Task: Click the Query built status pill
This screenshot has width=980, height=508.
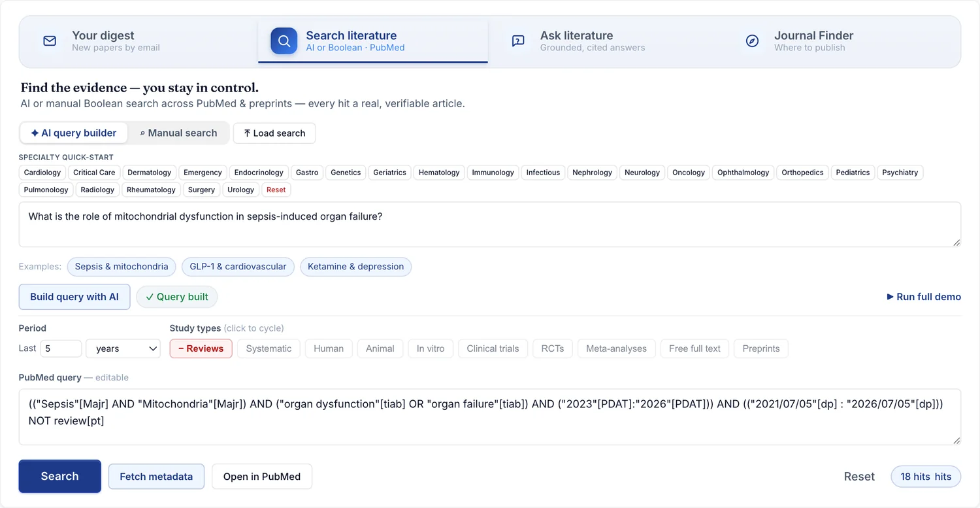Action: pyautogui.click(x=176, y=297)
